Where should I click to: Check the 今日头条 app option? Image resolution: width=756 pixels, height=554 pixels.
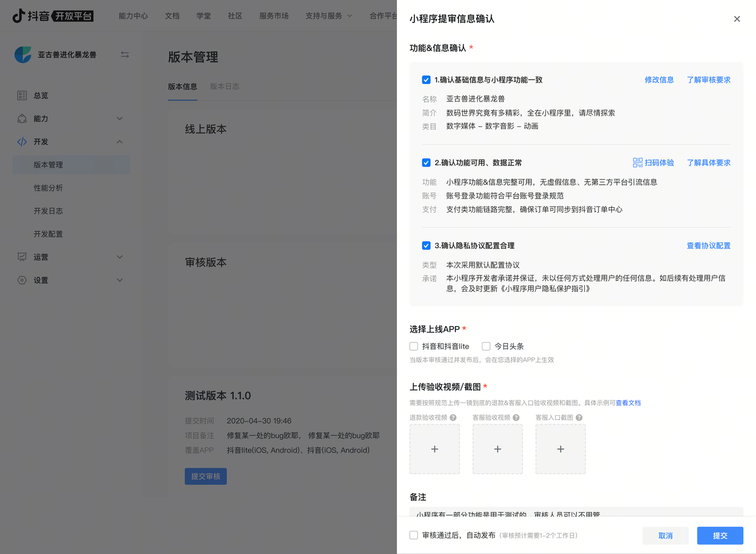(x=486, y=346)
